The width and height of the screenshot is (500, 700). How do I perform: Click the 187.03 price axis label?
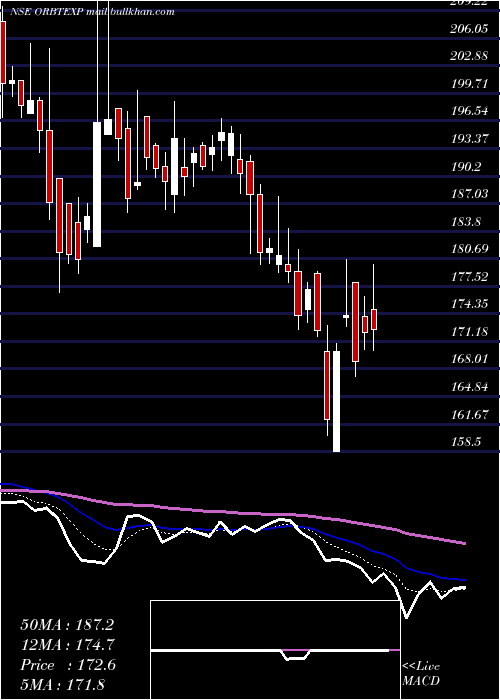point(470,194)
